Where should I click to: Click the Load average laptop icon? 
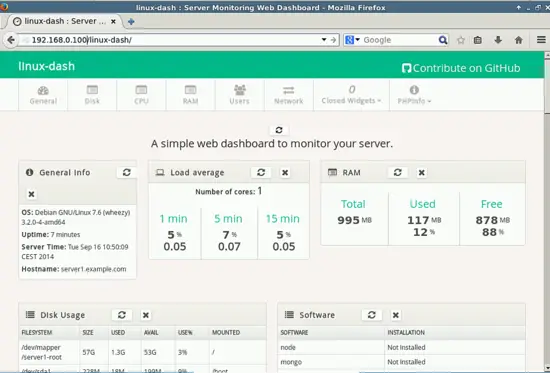[160, 172]
